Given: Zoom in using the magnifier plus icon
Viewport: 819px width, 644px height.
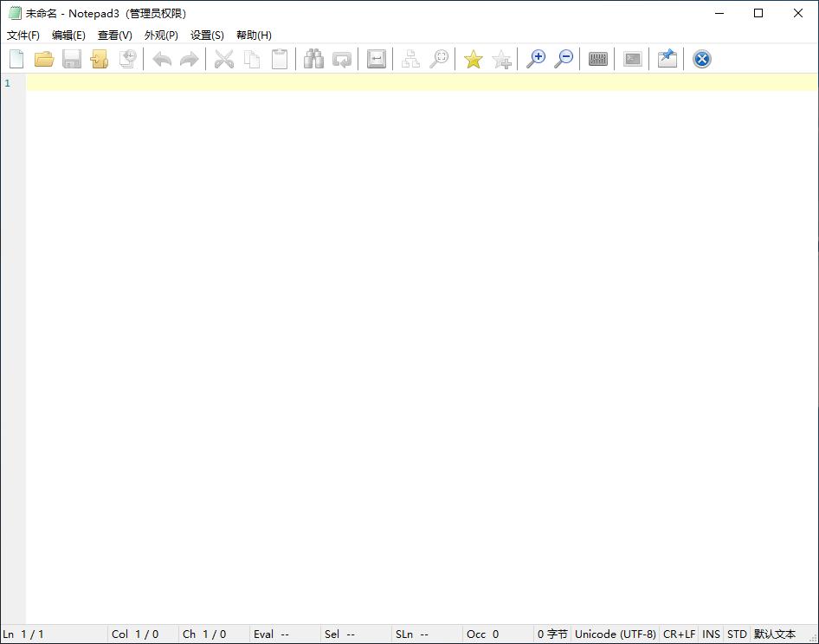Looking at the screenshot, I should pyautogui.click(x=536, y=58).
